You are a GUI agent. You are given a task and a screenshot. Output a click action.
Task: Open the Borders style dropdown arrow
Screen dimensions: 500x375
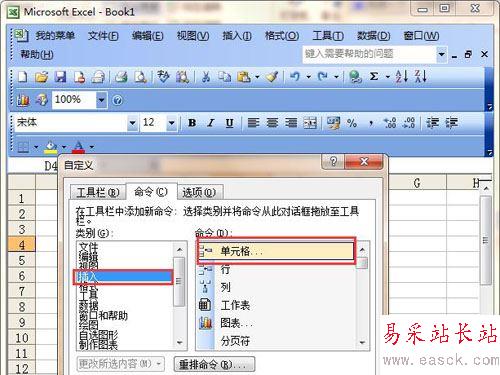point(36,147)
